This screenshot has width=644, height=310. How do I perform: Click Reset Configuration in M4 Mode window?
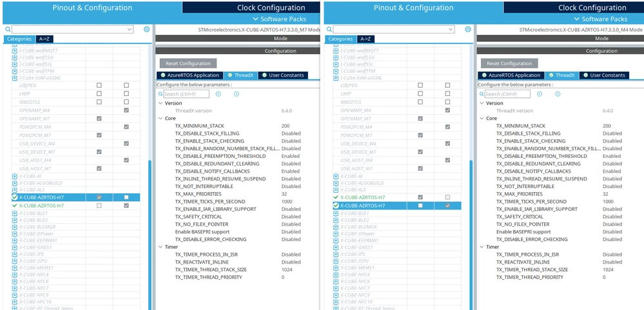point(509,64)
